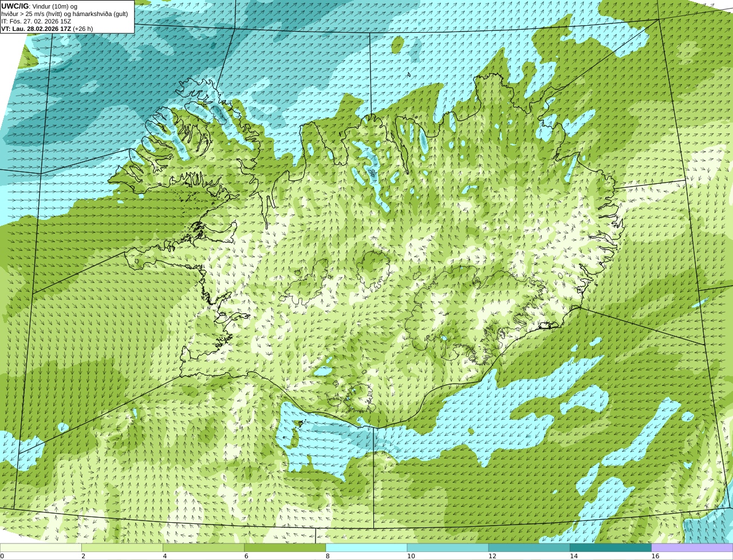Viewport: 733px width, 560px height.
Task: Click the legend tick label '10'
Action: coord(411,556)
